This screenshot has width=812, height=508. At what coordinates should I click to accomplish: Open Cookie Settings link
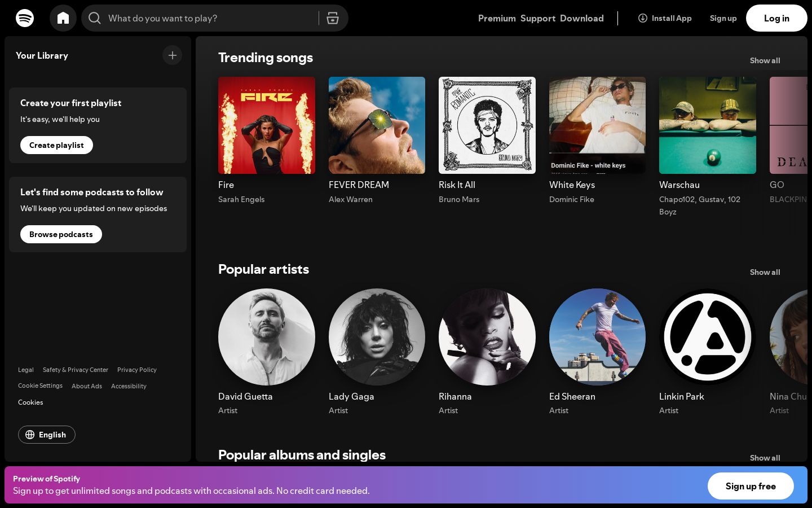tap(40, 386)
